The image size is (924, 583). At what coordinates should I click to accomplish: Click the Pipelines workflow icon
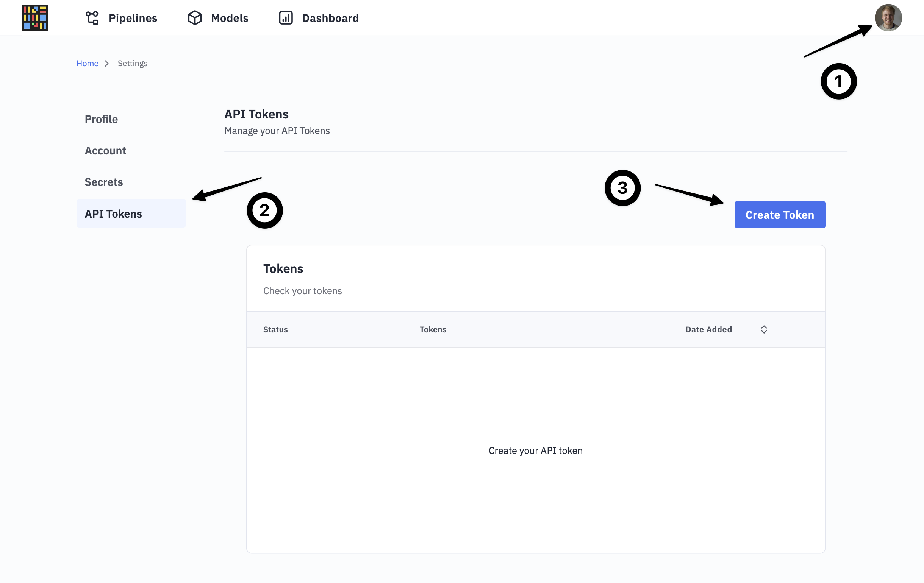tap(92, 18)
